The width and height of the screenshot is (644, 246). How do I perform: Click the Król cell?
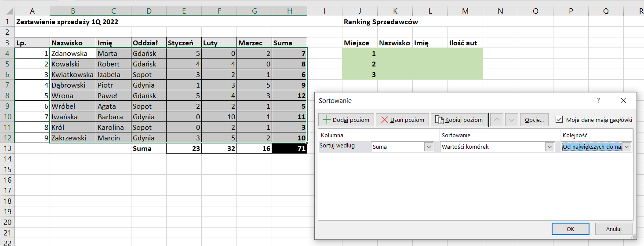(x=73, y=127)
